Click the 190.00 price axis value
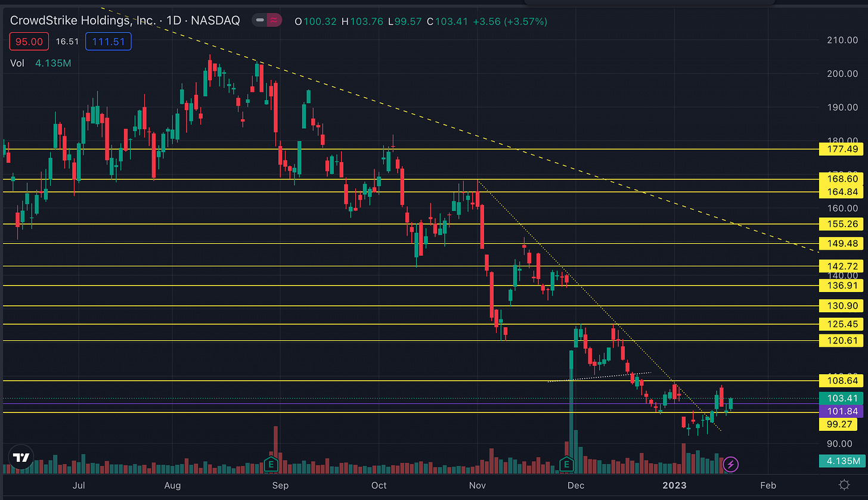Image resolution: width=868 pixels, height=500 pixels. tap(844, 108)
